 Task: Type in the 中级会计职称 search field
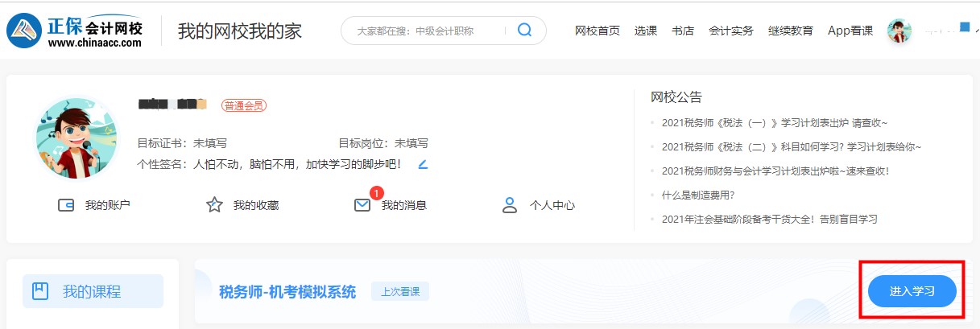(x=427, y=31)
